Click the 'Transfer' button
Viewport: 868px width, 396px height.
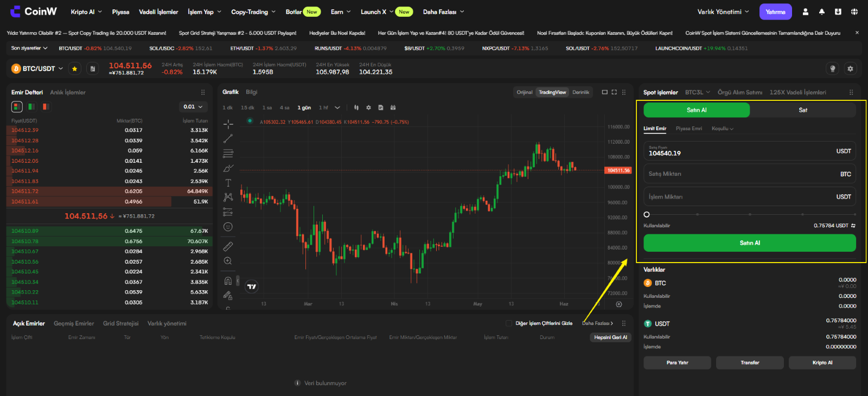tap(750, 362)
